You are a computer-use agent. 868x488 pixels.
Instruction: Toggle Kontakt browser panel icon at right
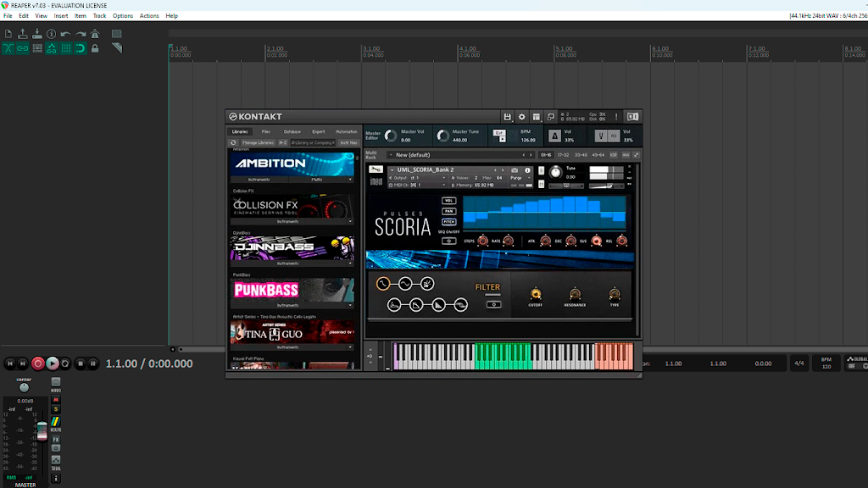coord(632,117)
